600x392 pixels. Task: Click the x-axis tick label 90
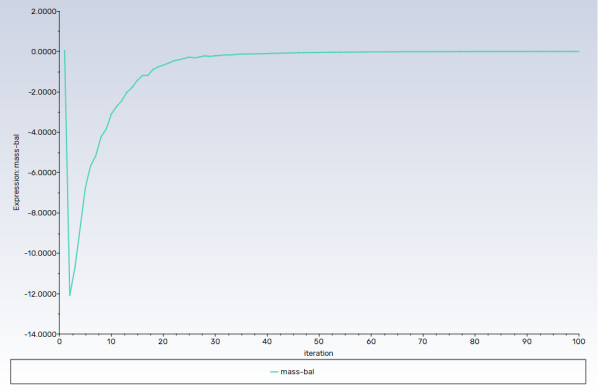click(527, 341)
